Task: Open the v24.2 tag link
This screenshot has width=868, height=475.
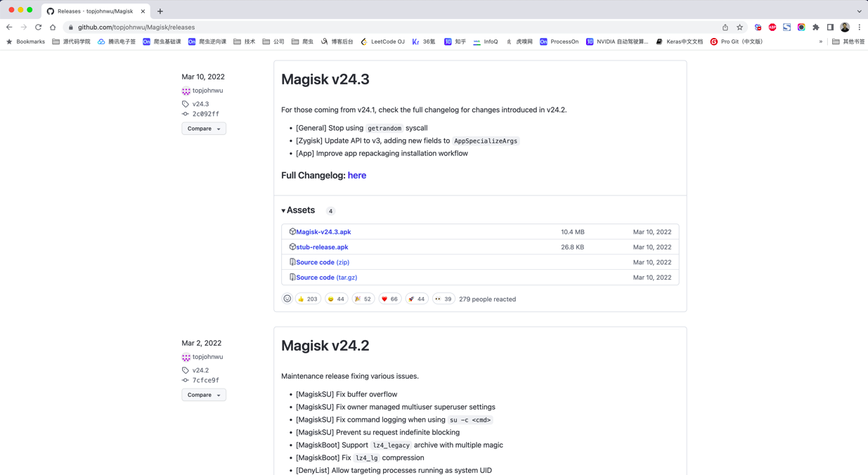Action: tap(200, 370)
